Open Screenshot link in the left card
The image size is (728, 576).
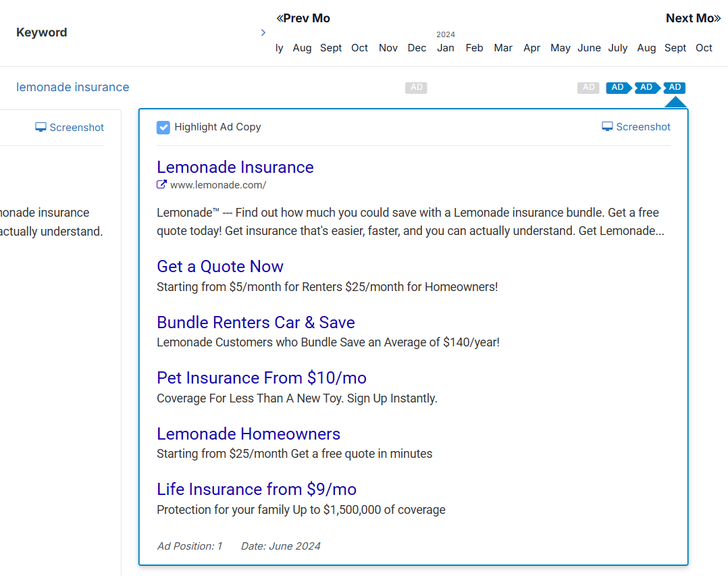pos(70,127)
